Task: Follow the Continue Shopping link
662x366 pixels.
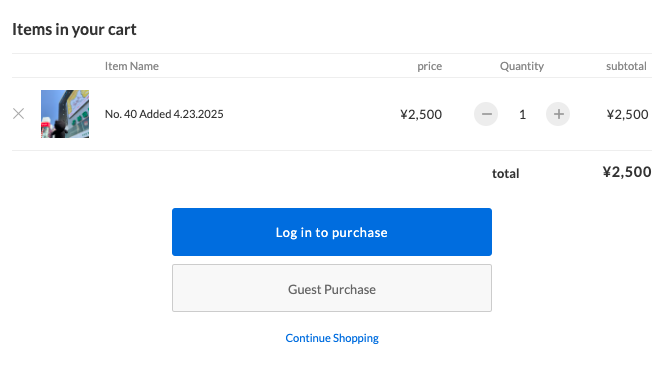Action: [332, 338]
